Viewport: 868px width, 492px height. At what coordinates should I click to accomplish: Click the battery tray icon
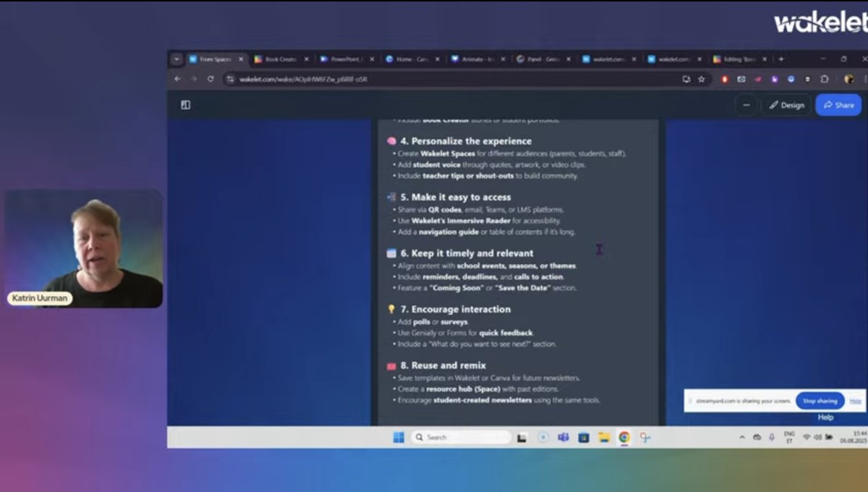(829, 437)
